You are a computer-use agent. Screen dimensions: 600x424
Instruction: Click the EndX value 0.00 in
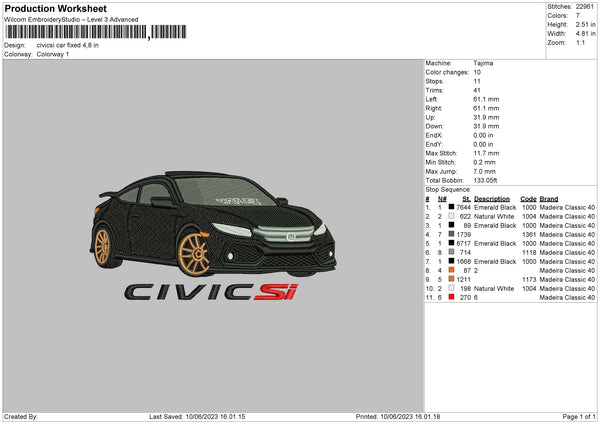[483, 135]
